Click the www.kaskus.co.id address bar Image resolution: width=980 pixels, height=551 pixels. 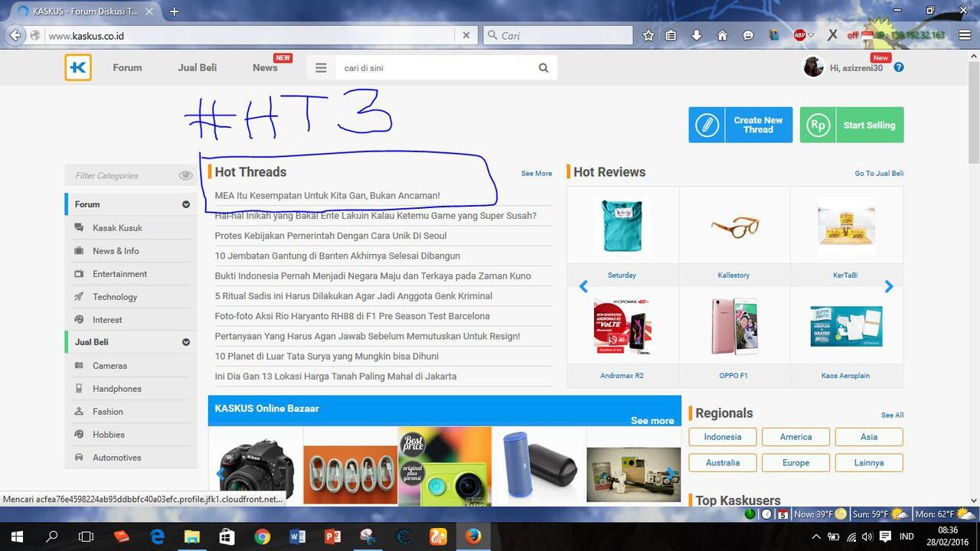[249, 35]
